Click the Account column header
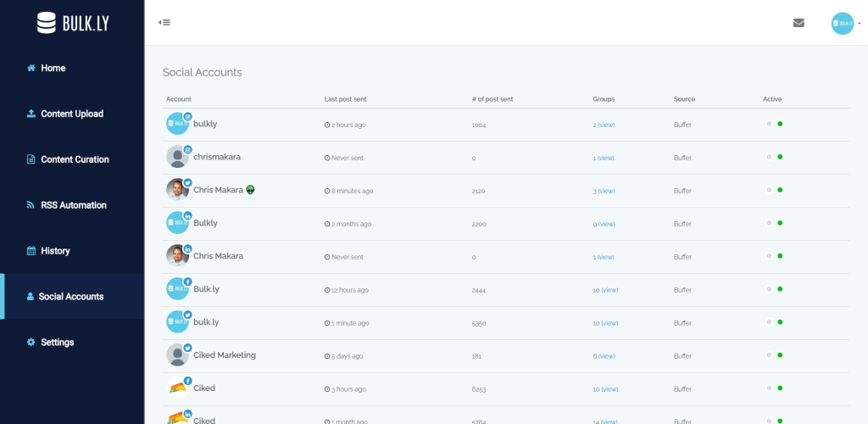 pos(179,99)
